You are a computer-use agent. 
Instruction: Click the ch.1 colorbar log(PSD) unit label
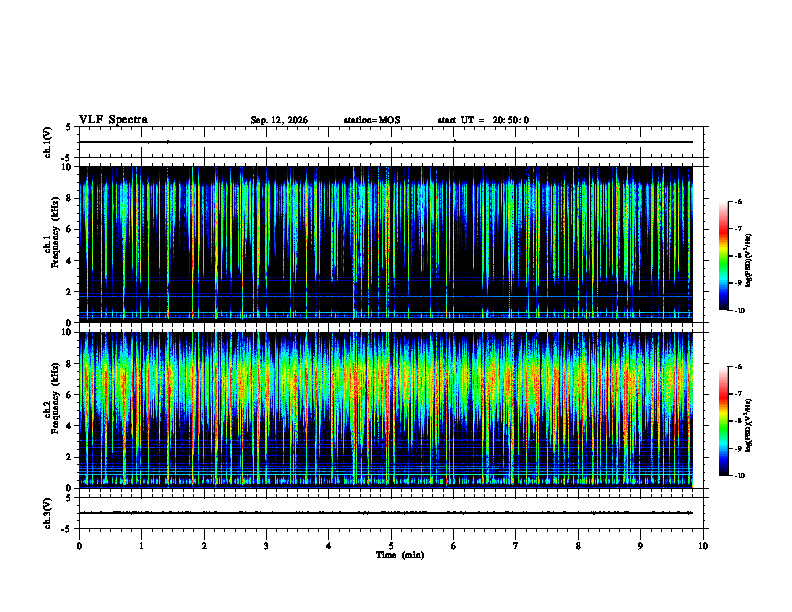(749, 261)
